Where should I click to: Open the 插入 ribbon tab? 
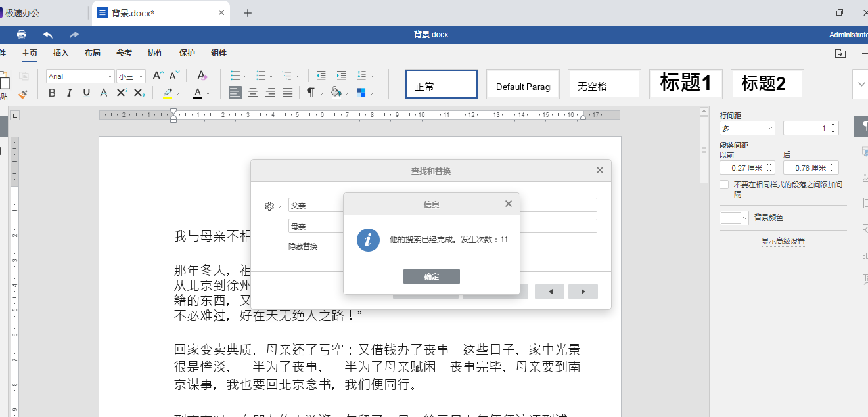click(61, 53)
